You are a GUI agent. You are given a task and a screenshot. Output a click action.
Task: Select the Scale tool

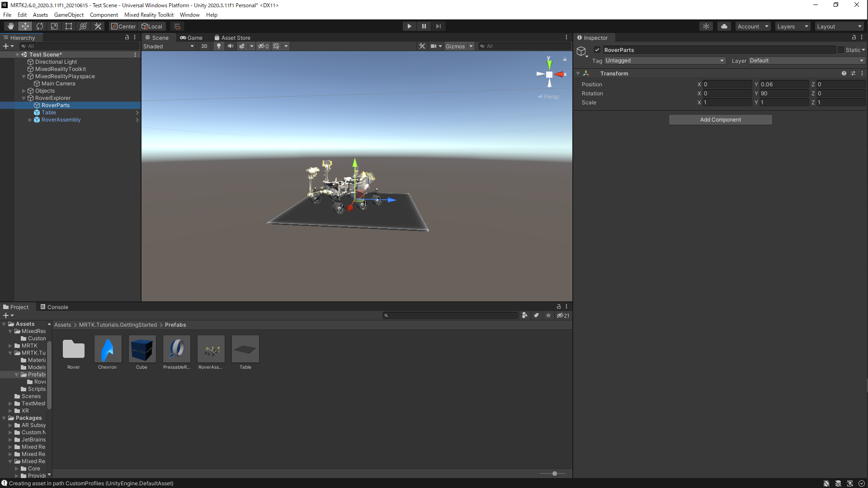point(54,26)
